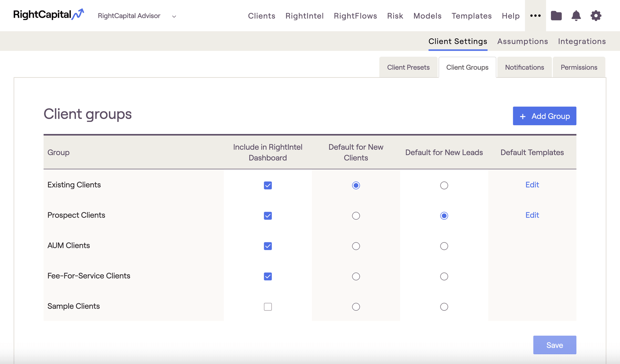Viewport: 620px width, 364px height.
Task: Click the Group column header
Action: [58, 152]
